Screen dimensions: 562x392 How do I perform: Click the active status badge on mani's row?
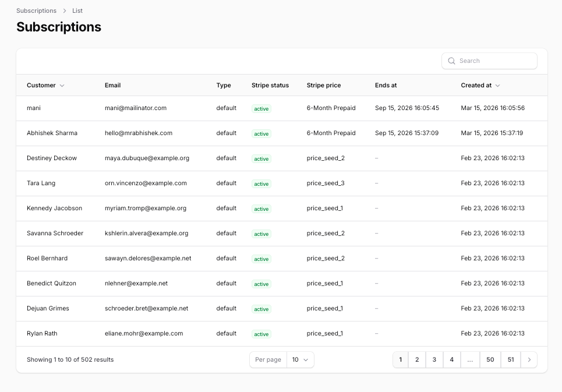(x=261, y=108)
